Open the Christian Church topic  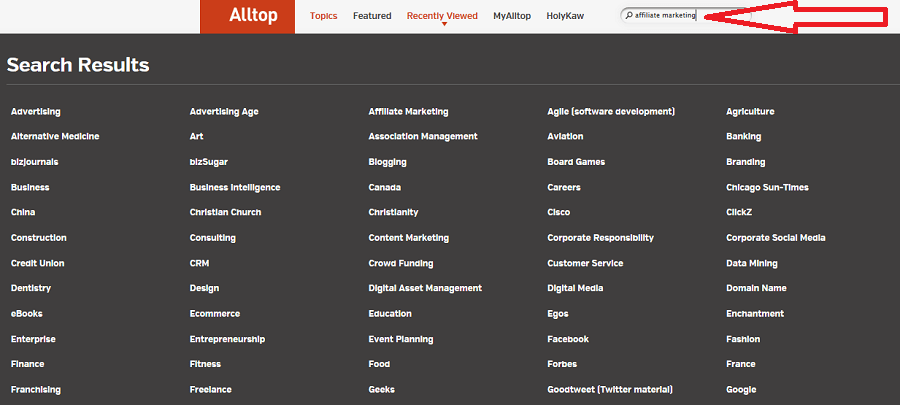pyautogui.click(x=226, y=212)
